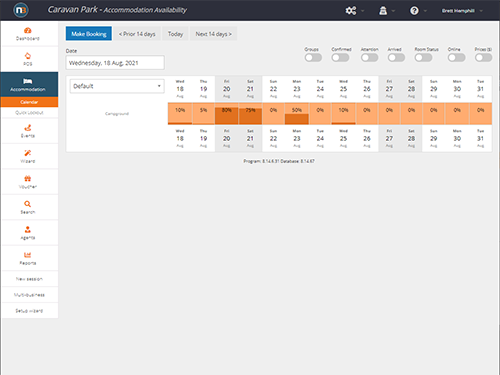Click the Date input field
The image size is (500, 375).
point(115,63)
